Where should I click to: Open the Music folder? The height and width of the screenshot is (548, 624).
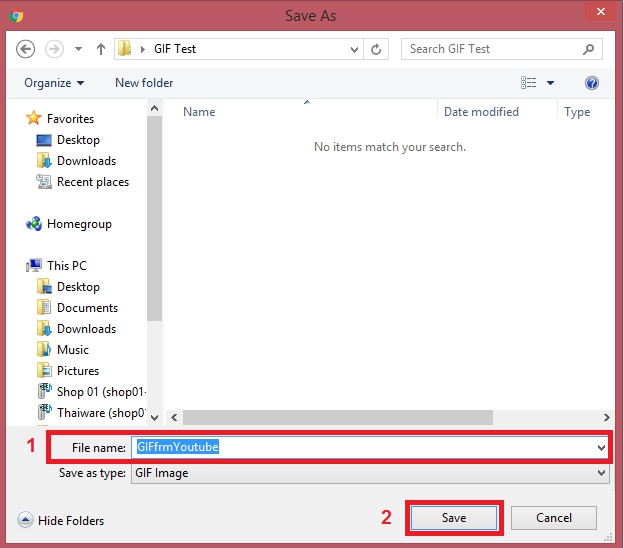(73, 350)
